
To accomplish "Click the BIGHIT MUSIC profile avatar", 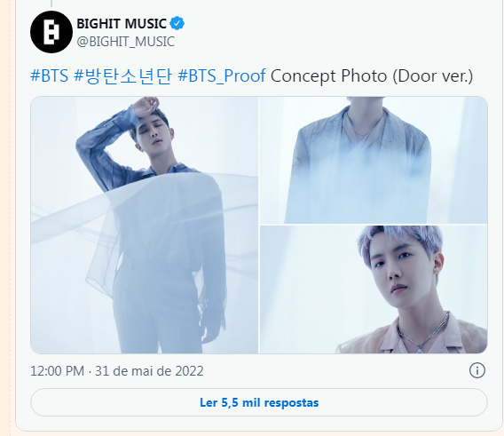I will (51, 32).
